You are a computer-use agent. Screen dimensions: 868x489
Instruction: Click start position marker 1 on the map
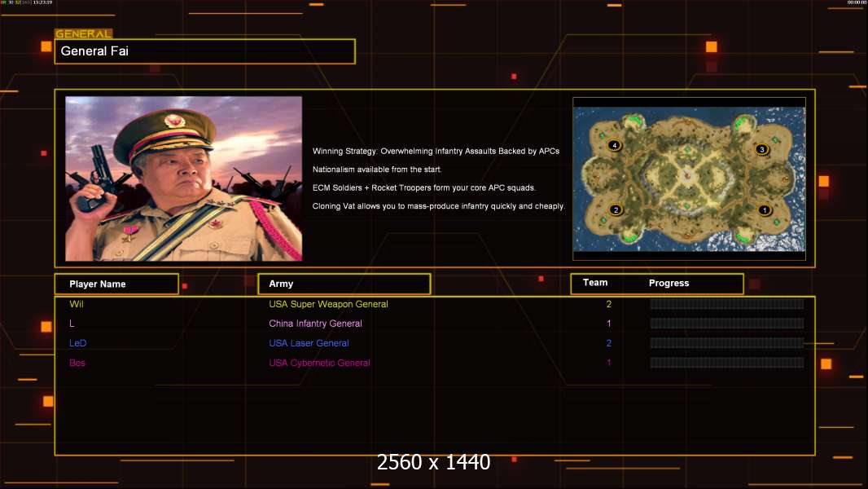pos(765,210)
